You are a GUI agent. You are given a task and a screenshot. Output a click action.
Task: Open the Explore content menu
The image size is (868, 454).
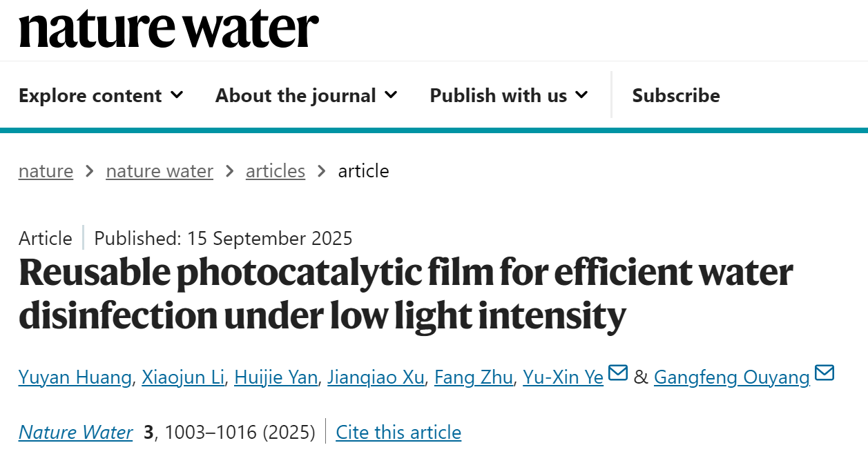pyautogui.click(x=90, y=95)
